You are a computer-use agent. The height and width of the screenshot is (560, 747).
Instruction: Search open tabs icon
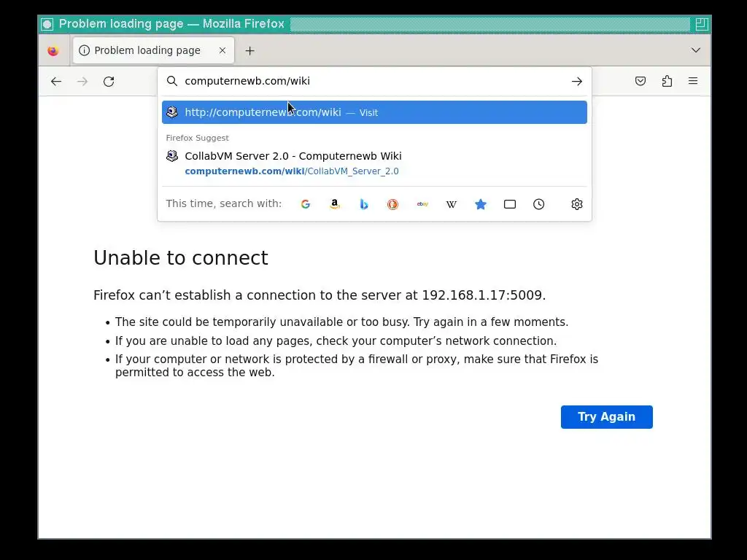pyautogui.click(x=510, y=204)
